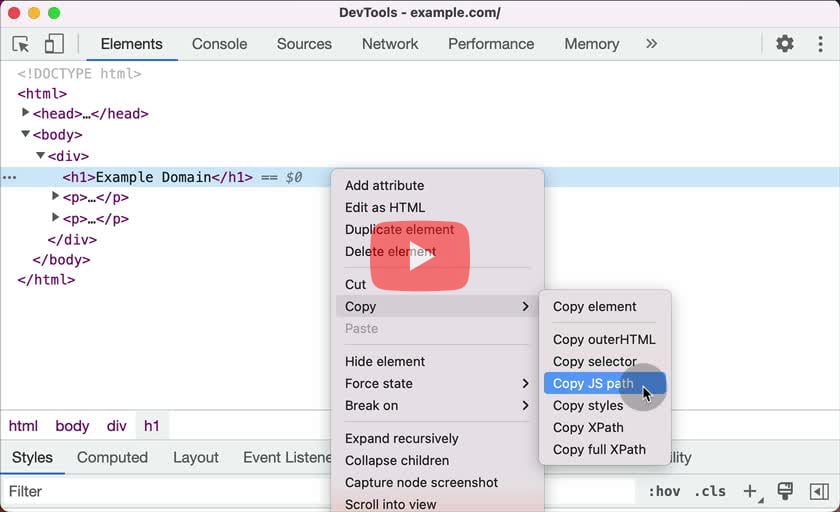Toggle the device toolbar icon
This screenshot has width=840, height=512.
pyautogui.click(x=54, y=44)
